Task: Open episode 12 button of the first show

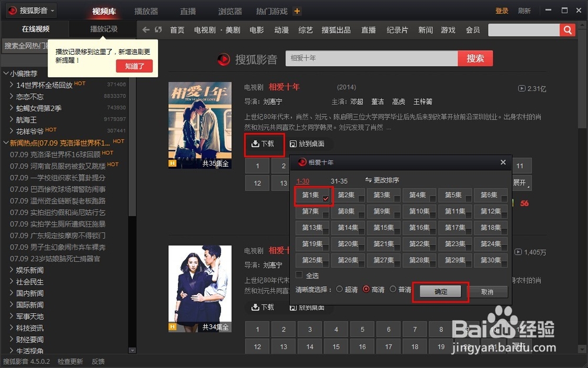Action: [258, 183]
